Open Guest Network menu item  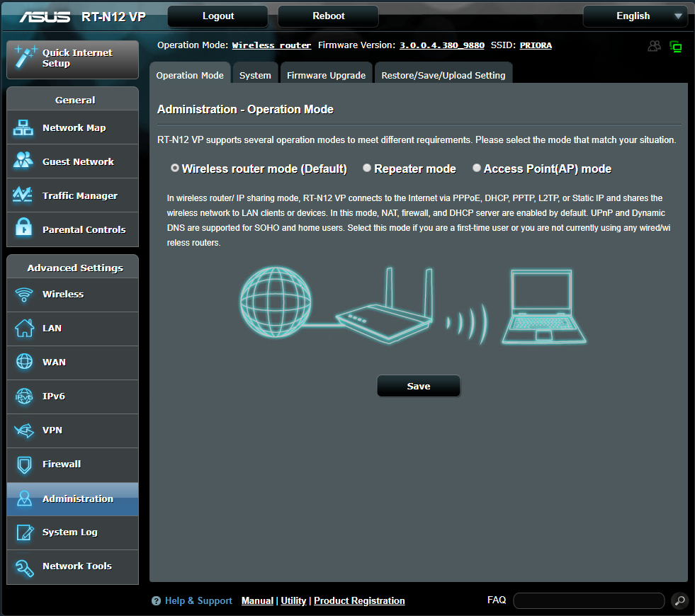click(73, 161)
